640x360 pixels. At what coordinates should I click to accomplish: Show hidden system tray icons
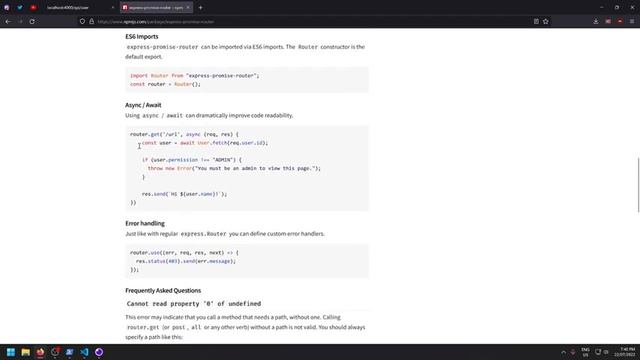(563, 352)
